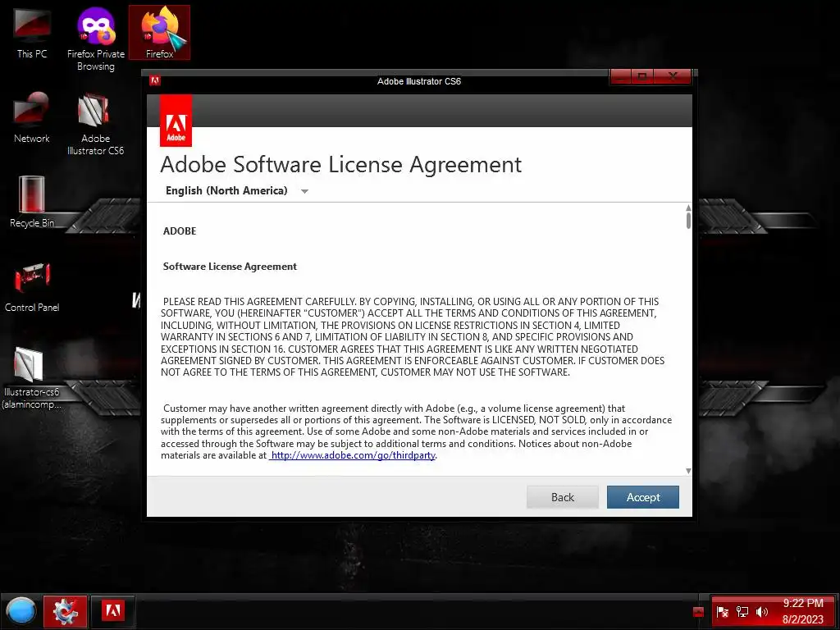Click the gear icon in taskbar
Image resolution: width=840 pixels, height=630 pixels.
click(x=65, y=611)
